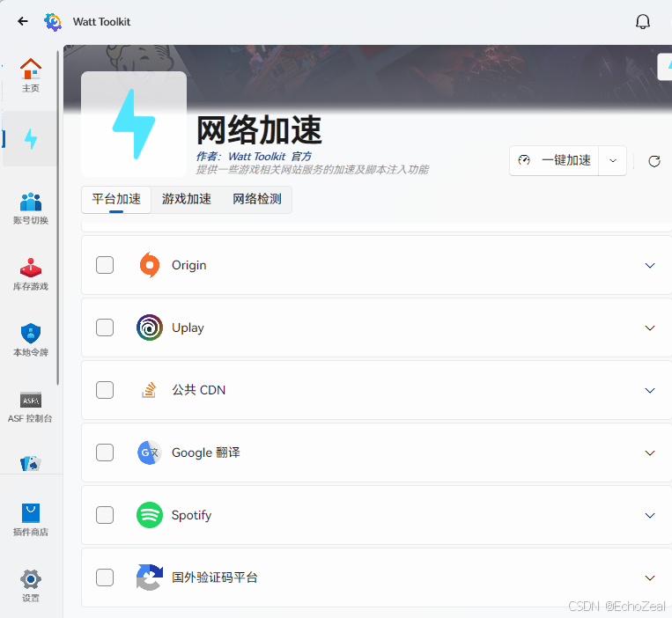Click the Uplay logo icon
672x618 pixels.
150,327
